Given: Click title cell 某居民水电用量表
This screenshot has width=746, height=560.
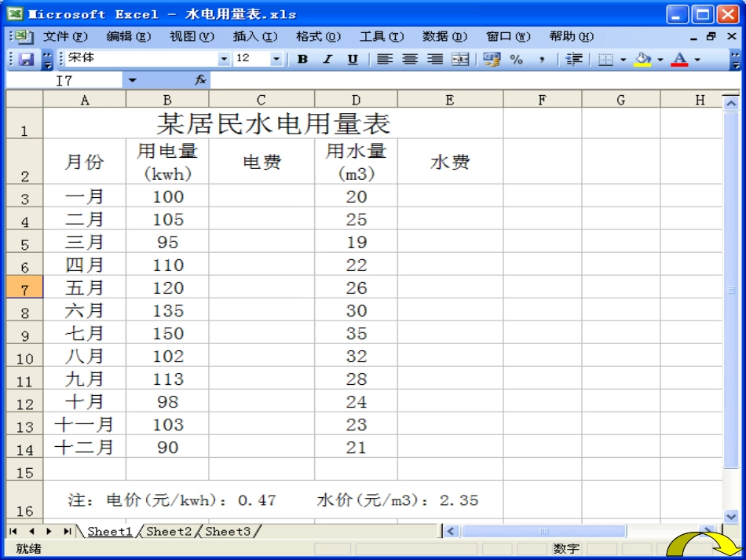Looking at the screenshot, I should point(273,123).
